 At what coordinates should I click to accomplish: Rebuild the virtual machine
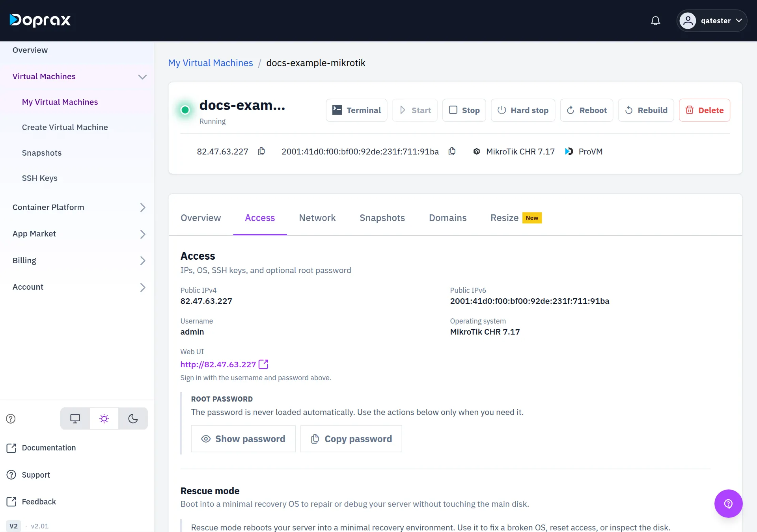pos(646,110)
